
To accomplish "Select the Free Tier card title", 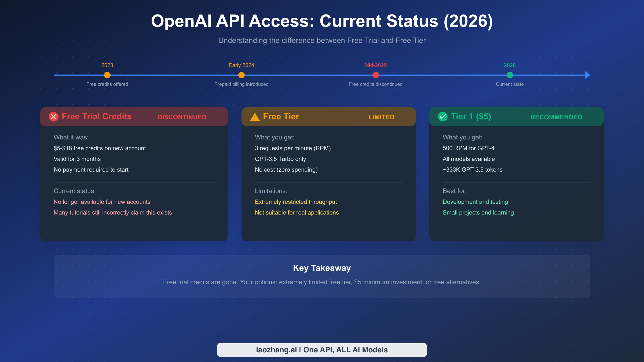I will coord(281,116).
